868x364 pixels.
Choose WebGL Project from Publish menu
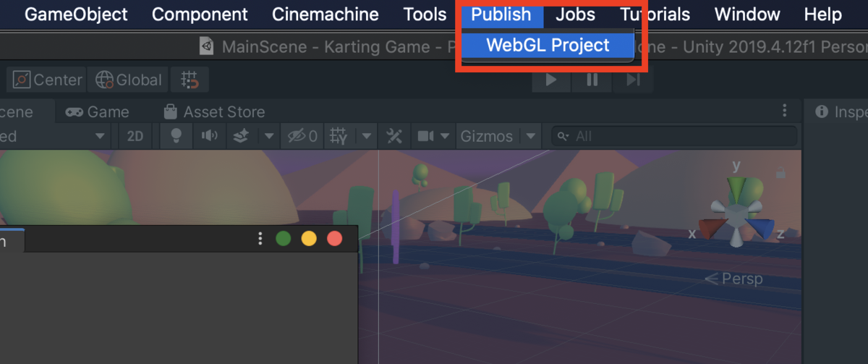coord(548,45)
